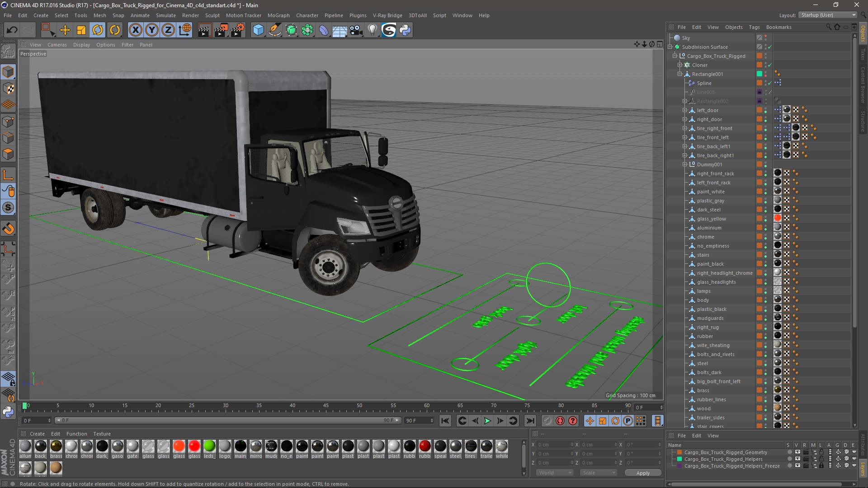Open the spline pen tool
This screenshot has height=488, width=868.
tap(274, 30)
